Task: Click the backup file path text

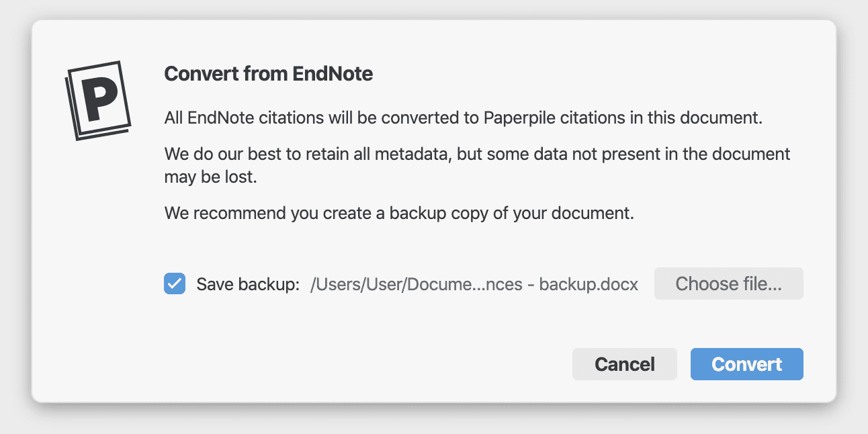Action: (x=474, y=284)
